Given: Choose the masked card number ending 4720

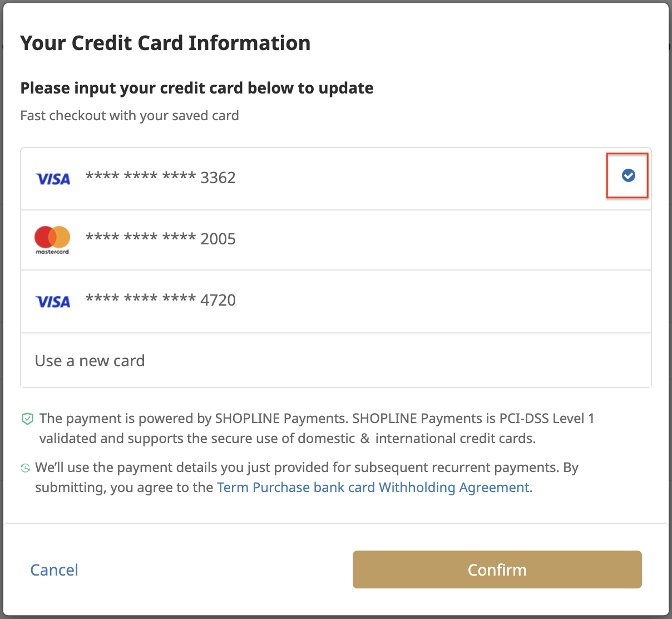Looking at the screenshot, I should point(161,300).
